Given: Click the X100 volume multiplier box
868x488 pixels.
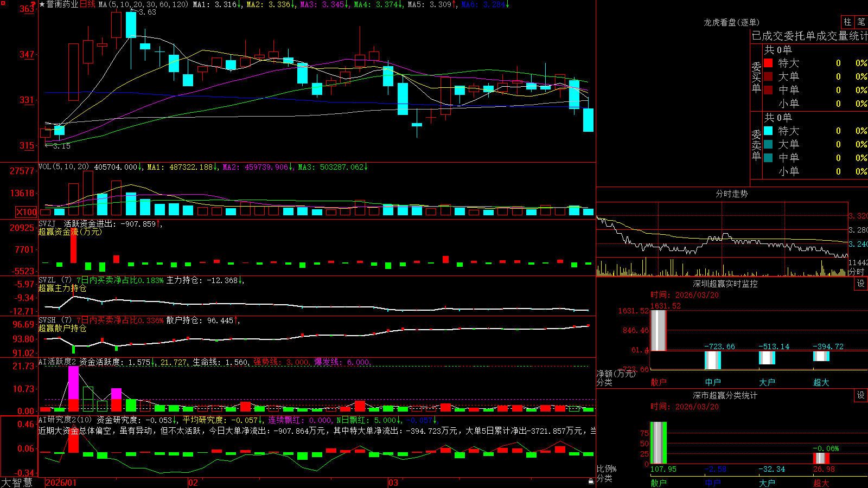Looking at the screenshot, I should 27,212.
